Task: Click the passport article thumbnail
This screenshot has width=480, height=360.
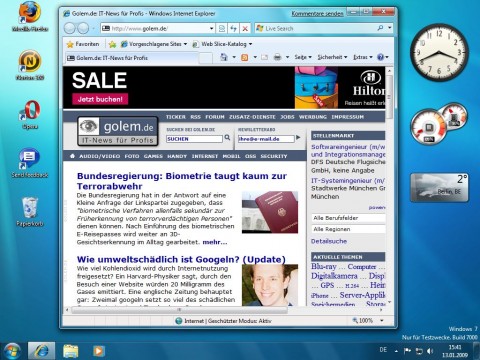Action: (270, 212)
